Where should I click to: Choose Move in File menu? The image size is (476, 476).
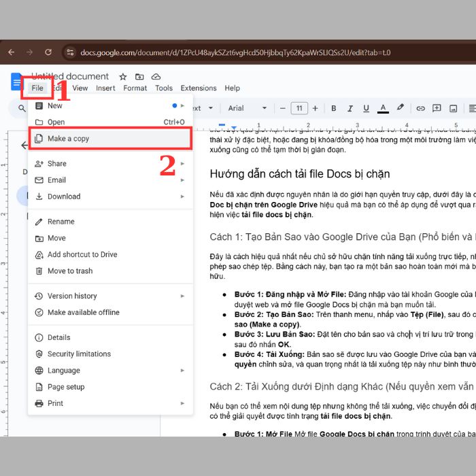tap(110, 238)
